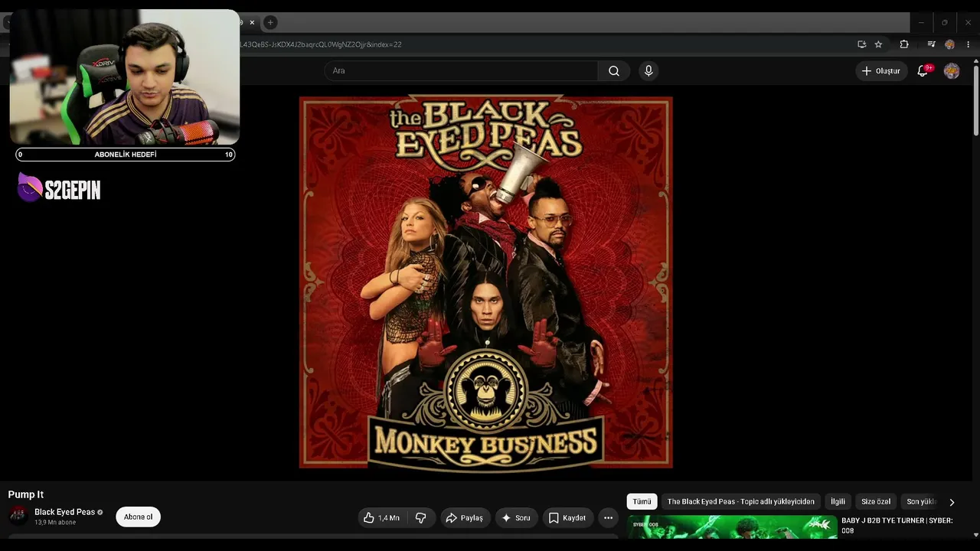980x551 pixels.
Task: Open BABY J B2B TYE TURNER video thumbnail
Action: pos(732,527)
